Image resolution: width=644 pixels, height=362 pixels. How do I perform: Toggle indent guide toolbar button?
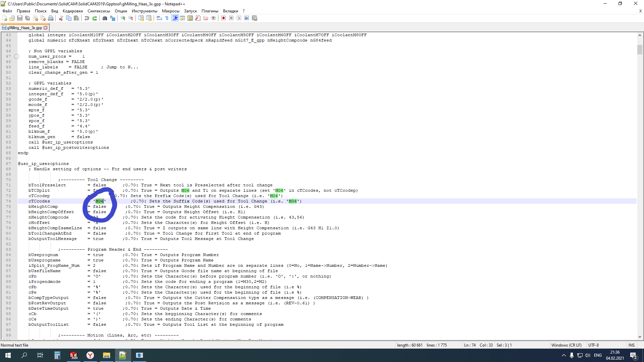point(175,18)
